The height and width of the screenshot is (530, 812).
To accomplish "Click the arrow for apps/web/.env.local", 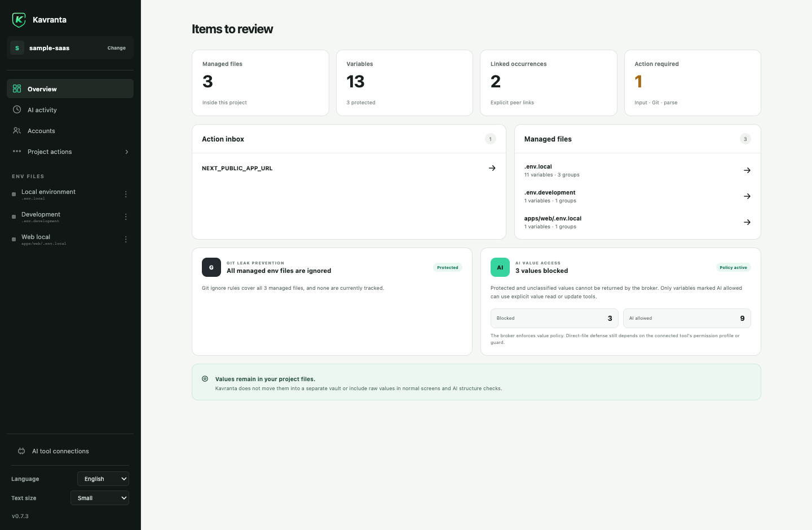I will coord(747,222).
